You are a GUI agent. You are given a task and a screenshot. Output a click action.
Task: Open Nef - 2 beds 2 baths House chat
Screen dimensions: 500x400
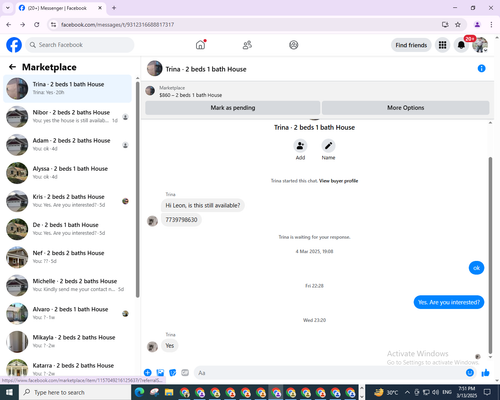tap(67, 257)
